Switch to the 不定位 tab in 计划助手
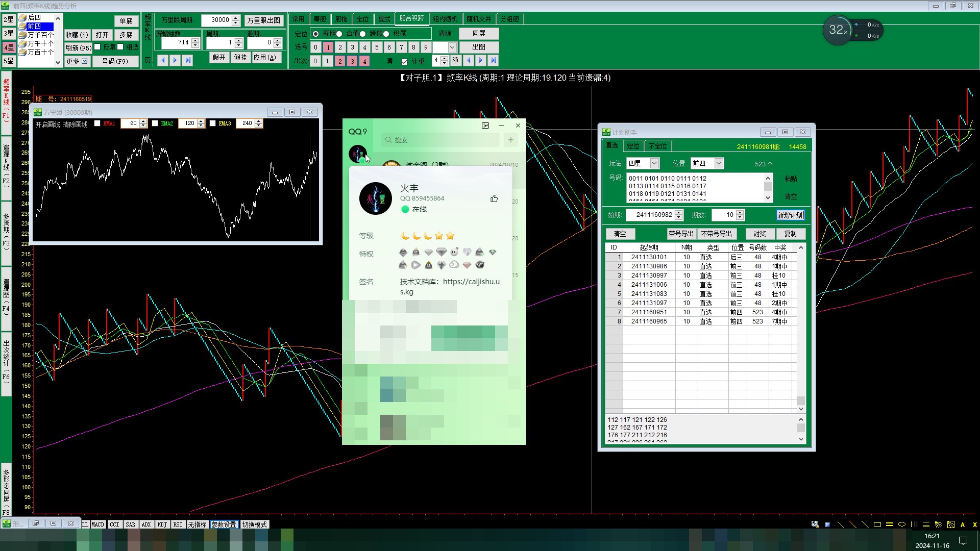980x551 pixels. tap(657, 146)
